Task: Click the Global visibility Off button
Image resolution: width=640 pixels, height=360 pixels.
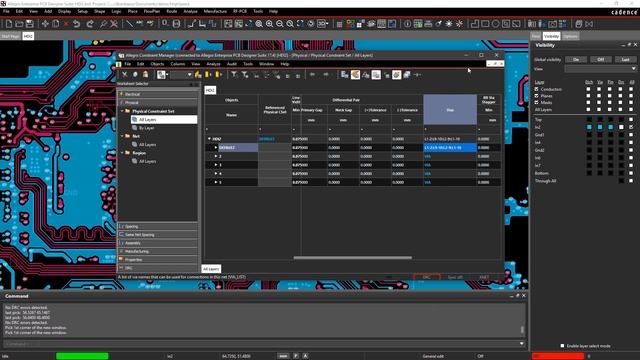Action: (x=601, y=60)
